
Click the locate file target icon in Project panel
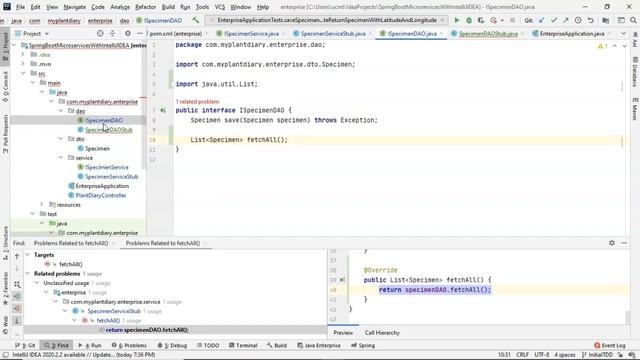[x=100, y=33]
